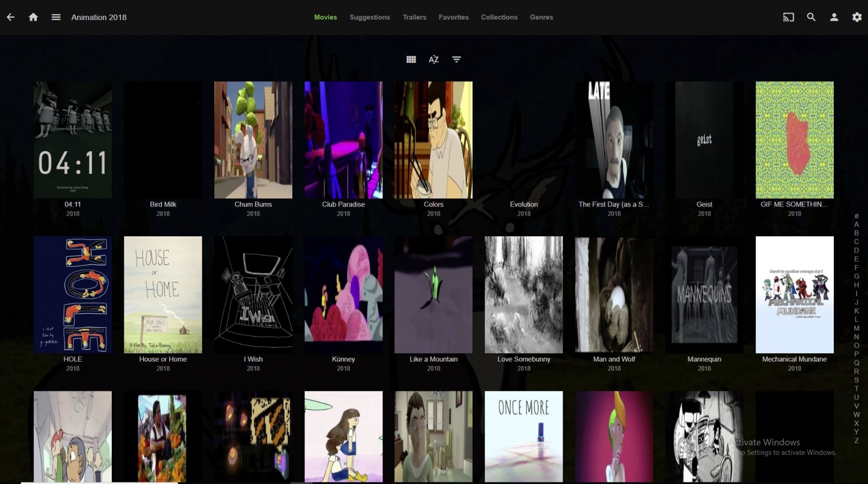This screenshot has width=868, height=484.
Task: Open the Colors movie poster
Action: click(x=433, y=140)
